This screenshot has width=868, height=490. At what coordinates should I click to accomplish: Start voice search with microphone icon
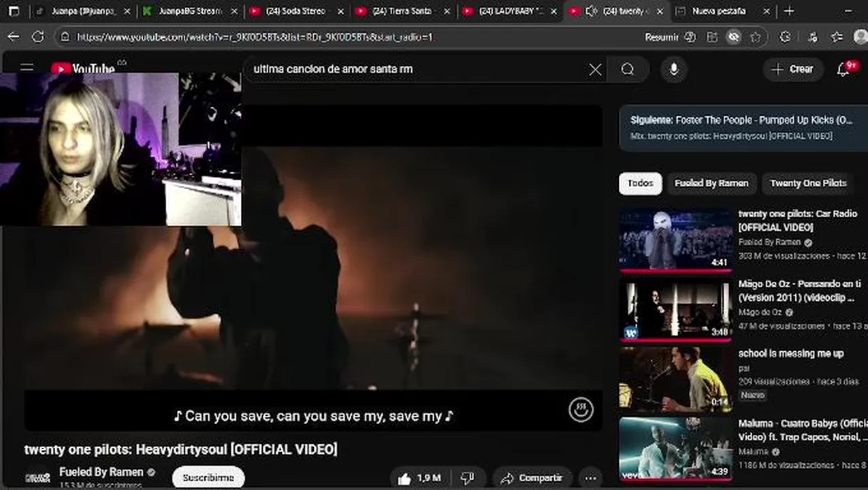click(674, 69)
